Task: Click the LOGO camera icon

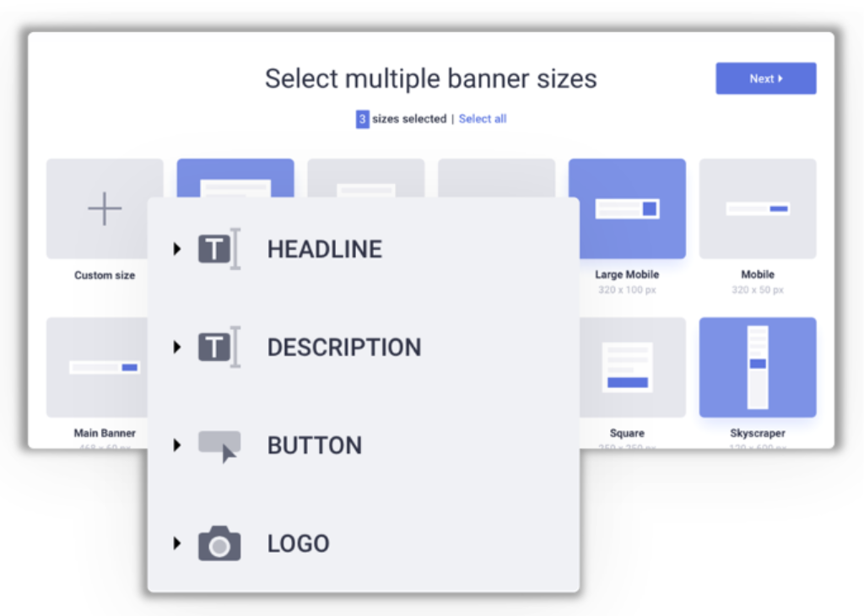Action: [x=219, y=543]
